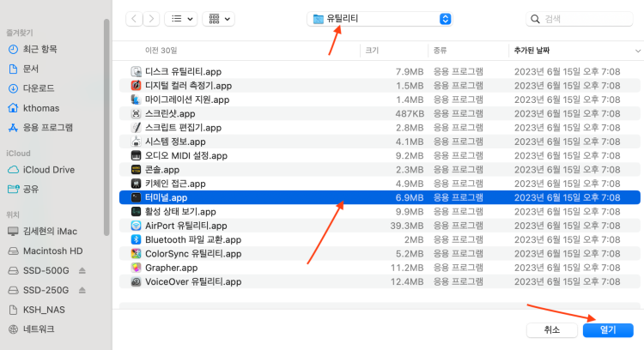The height and width of the screenshot is (350, 644).
Task: Go back with the left chevron button
Action: [134, 19]
